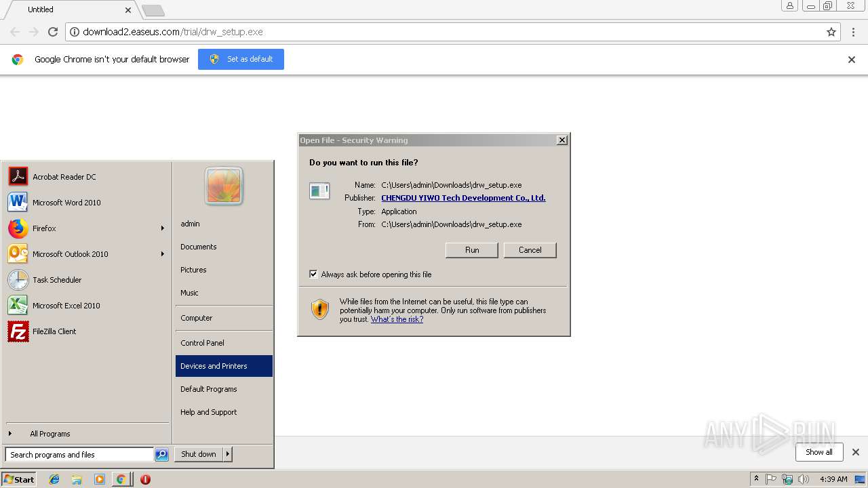The width and height of the screenshot is (868, 488).
Task: Close the Chrome downloads bar
Action: [856, 452]
